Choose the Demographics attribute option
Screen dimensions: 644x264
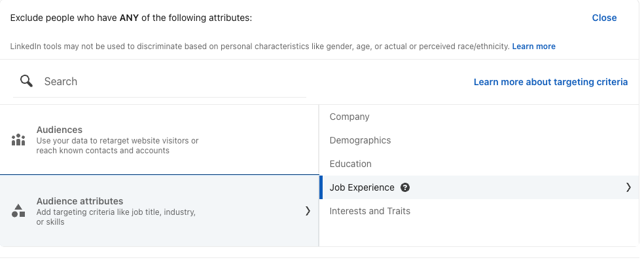click(360, 140)
